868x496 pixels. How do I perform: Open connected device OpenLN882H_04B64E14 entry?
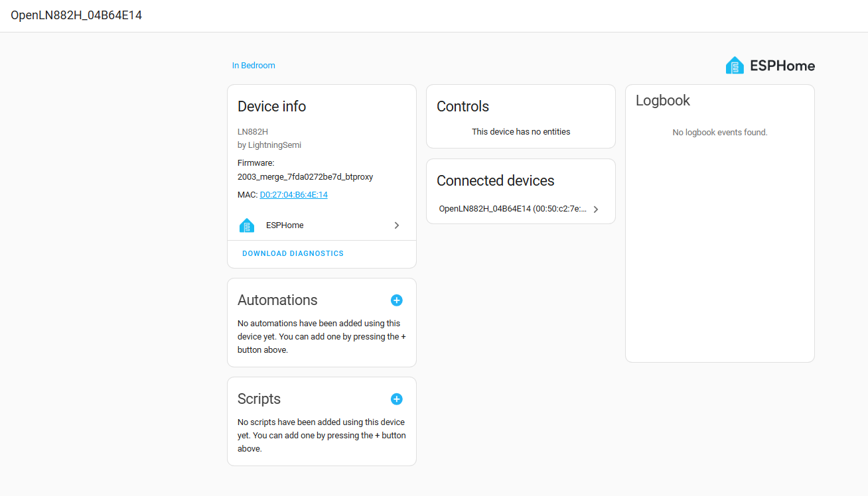[x=512, y=209]
